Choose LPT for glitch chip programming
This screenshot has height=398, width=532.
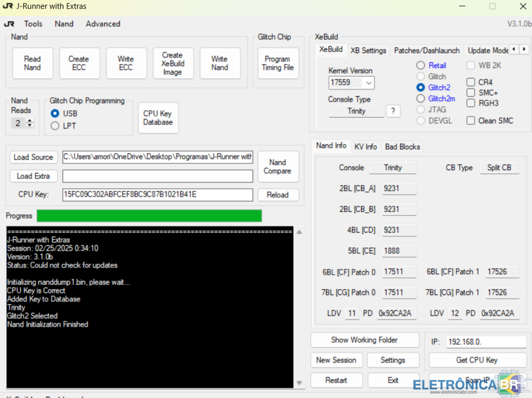coord(55,126)
